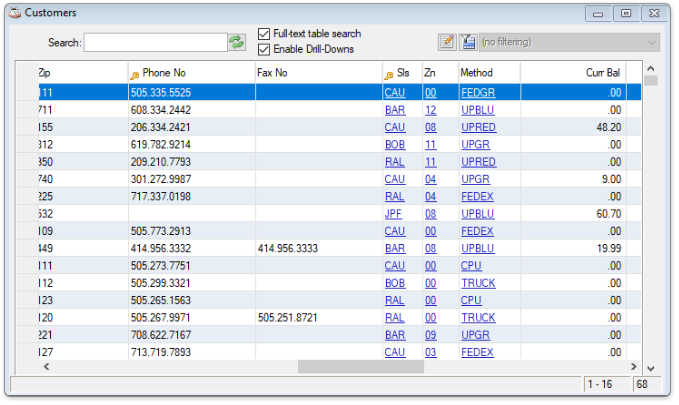Click the green refresh search icon
This screenshot has width=679, height=405.
pos(237,42)
